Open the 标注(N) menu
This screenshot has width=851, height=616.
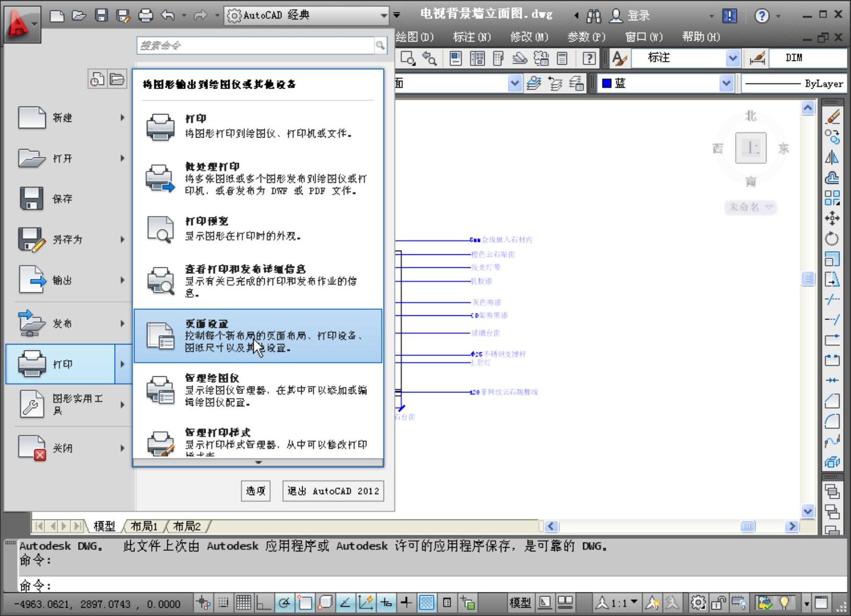pos(472,36)
